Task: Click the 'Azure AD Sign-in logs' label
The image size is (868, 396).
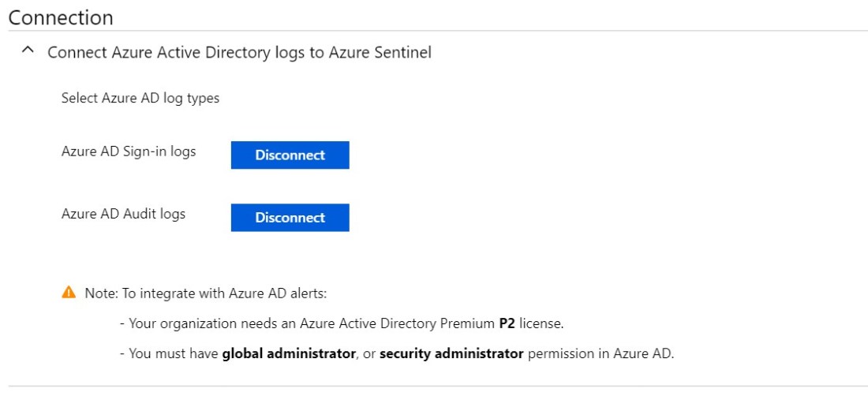Action: (129, 151)
